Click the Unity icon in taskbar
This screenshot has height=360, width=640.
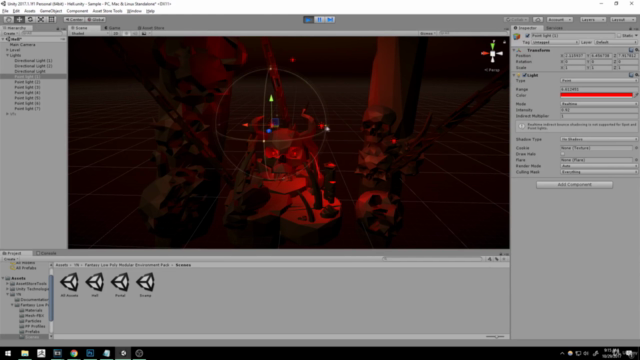[123, 353]
